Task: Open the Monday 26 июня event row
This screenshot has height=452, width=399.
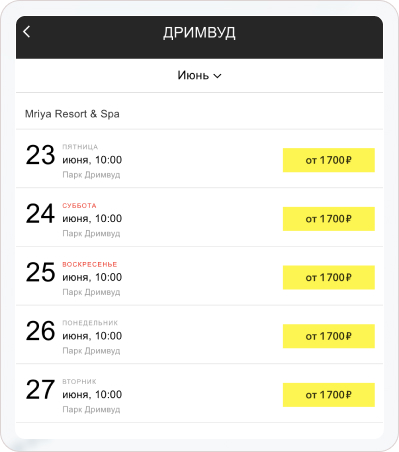Action: [199, 335]
